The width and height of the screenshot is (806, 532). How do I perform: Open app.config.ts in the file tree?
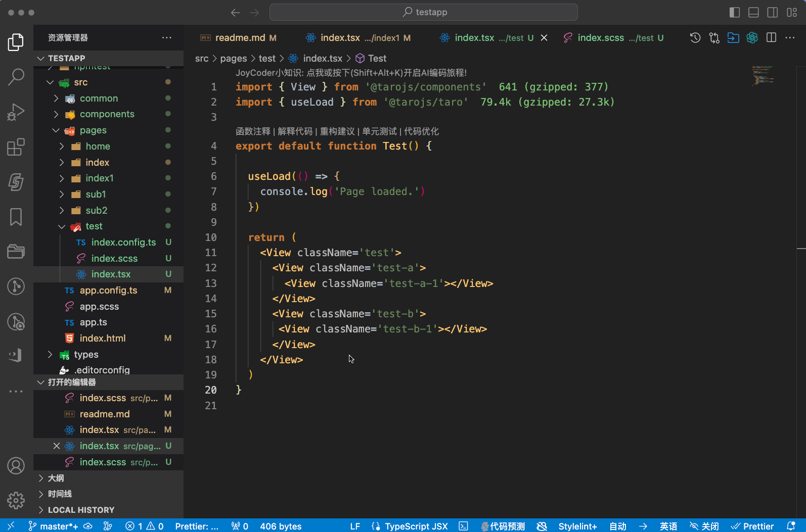108,290
